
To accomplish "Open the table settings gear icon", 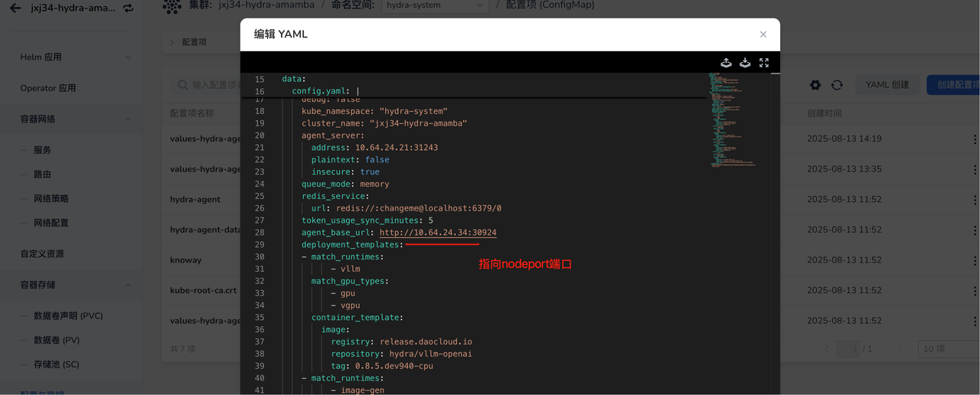I will 815,85.
